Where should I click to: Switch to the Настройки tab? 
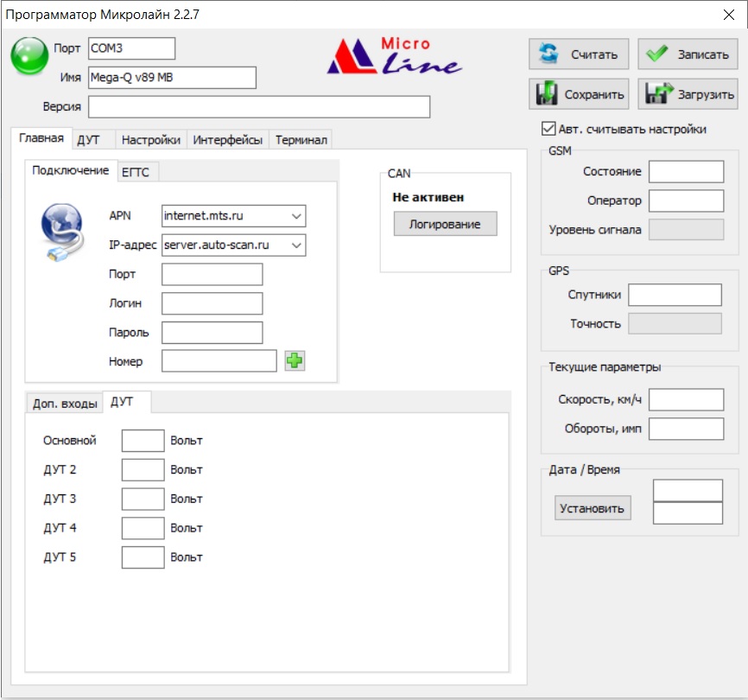tap(151, 140)
